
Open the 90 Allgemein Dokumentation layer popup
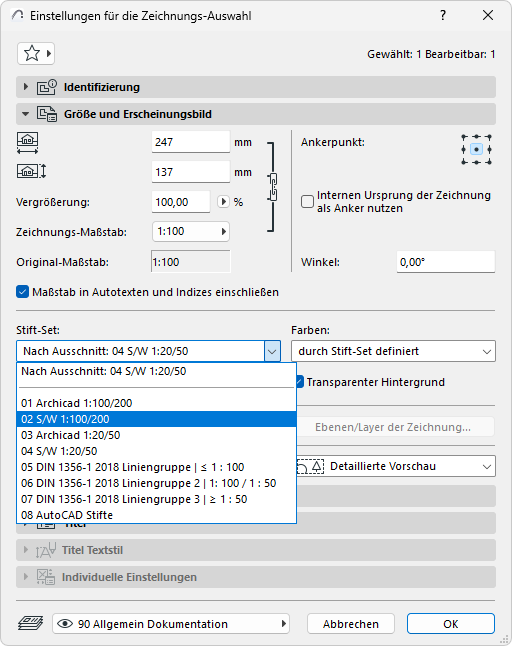(x=171, y=624)
